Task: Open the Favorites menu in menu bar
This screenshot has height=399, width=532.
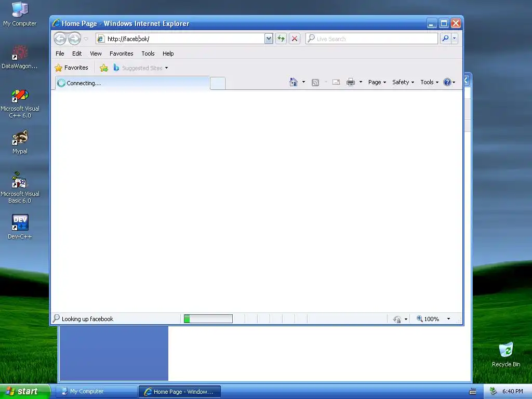Action: click(121, 54)
